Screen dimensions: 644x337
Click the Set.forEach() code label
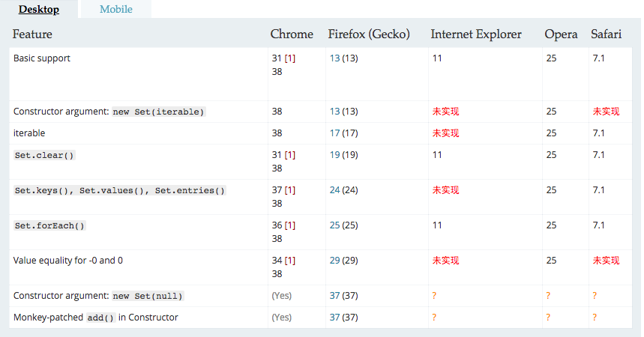click(49, 225)
